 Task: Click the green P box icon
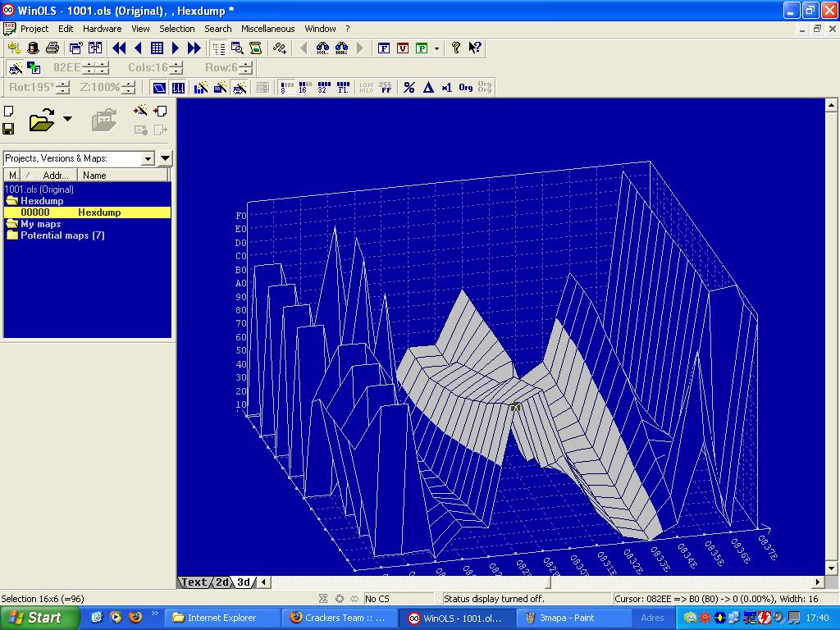[422, 48]
